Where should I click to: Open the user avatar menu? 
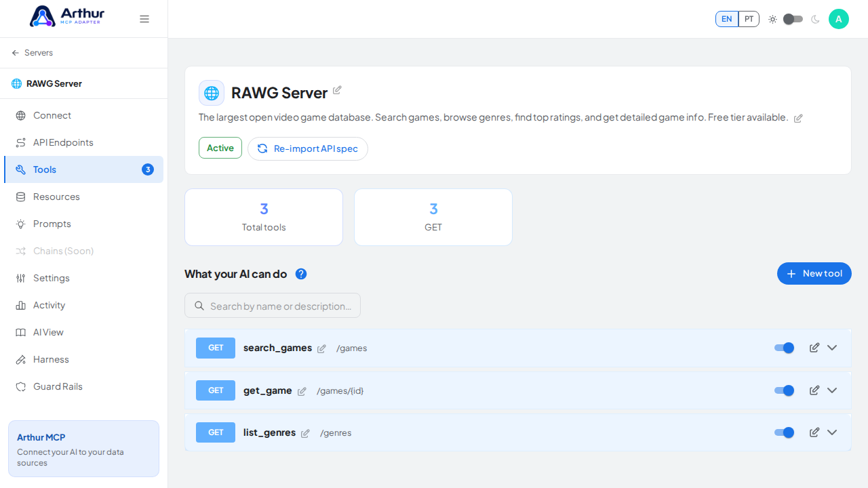click(x=839, y=19)
